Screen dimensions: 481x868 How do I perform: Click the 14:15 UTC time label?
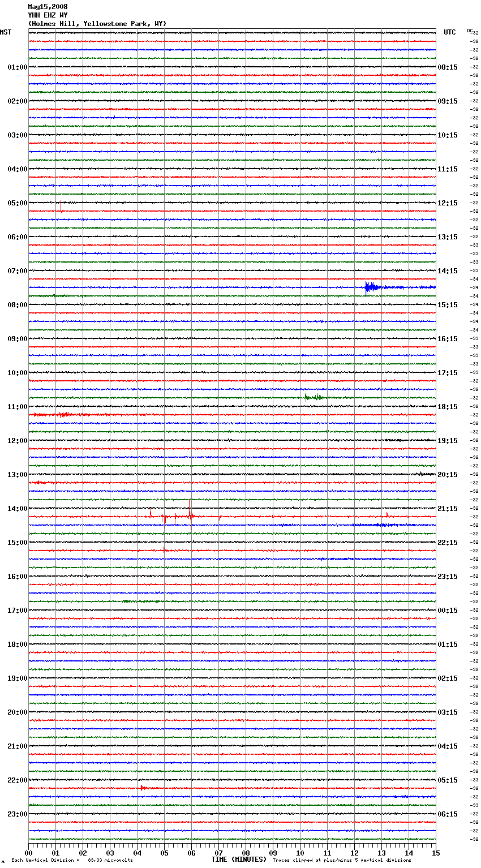coord(448,271)
